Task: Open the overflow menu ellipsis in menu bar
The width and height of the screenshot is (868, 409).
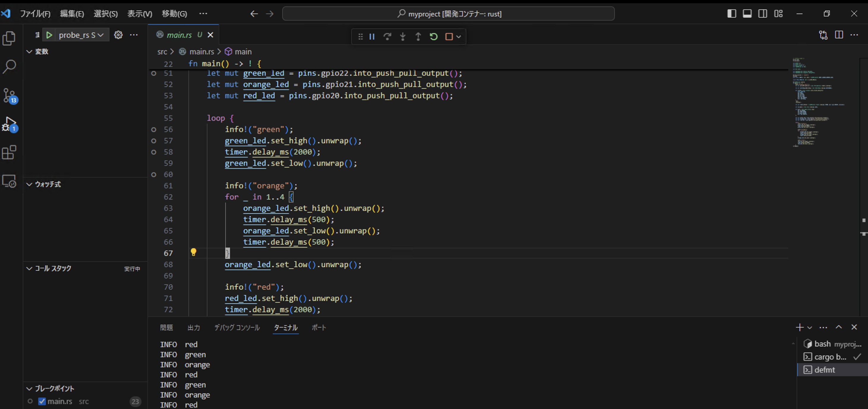Action: pos(203,14)
